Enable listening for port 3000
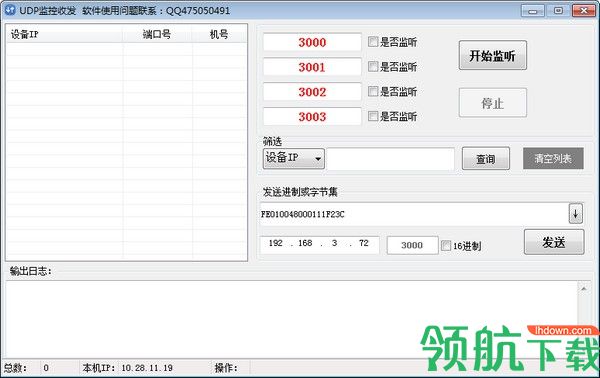This screenshot has height=378, width=600. 373,42
